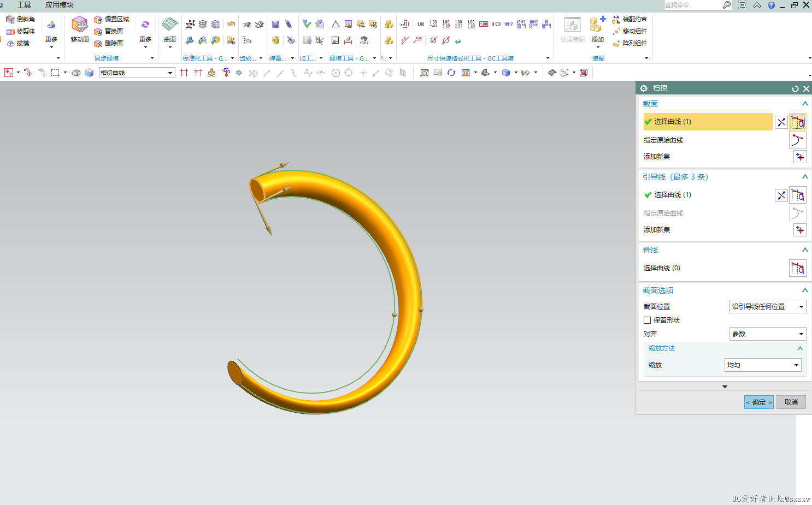Open the 工具 menu
The width and height of the screenshot is (812, 505).
coord(24,5)
